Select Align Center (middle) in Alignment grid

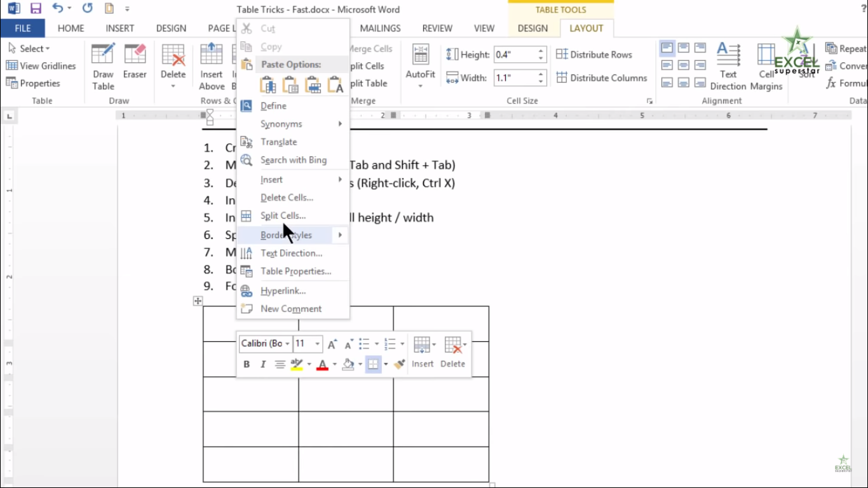click(x=684, y=65)
